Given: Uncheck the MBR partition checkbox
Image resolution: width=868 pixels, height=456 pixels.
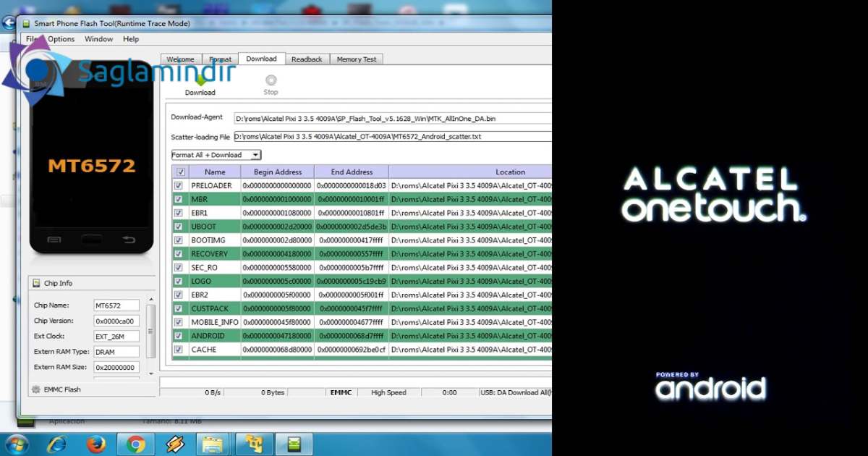Looking at the screenshot, I should 178,199.
